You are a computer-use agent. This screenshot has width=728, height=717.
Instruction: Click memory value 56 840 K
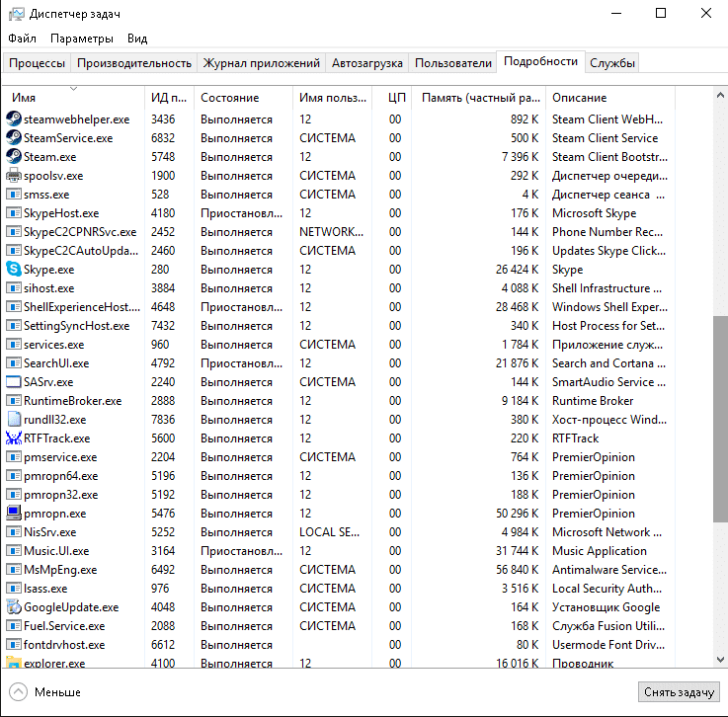click(x=517, y=570)
